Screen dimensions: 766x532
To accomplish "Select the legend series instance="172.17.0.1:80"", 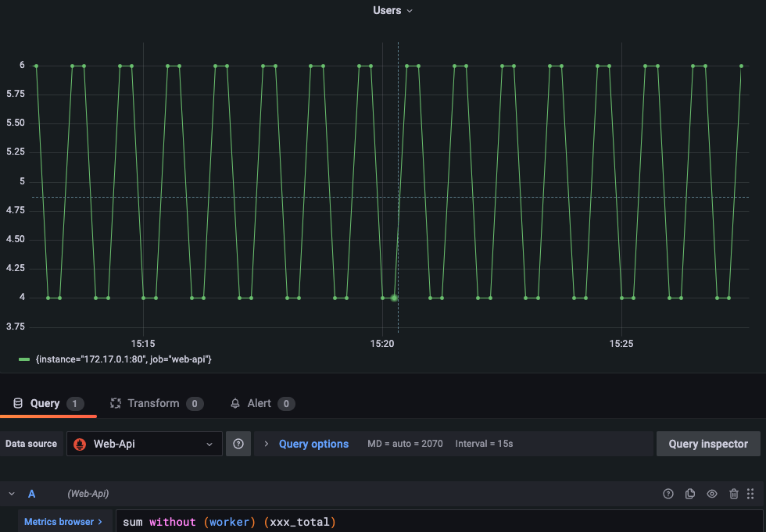I will click(123, 359).
